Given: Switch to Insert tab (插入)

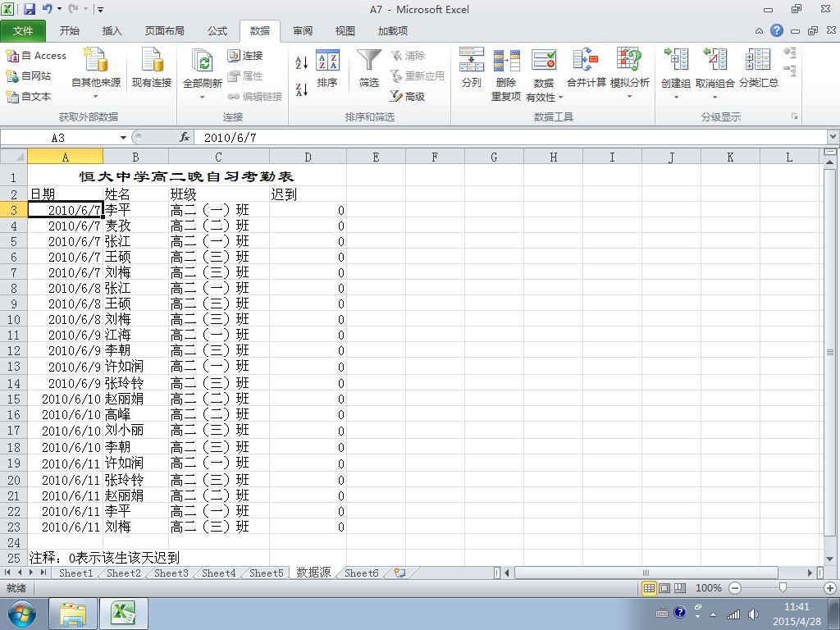Looking at the screenshot, I should 112,31.
